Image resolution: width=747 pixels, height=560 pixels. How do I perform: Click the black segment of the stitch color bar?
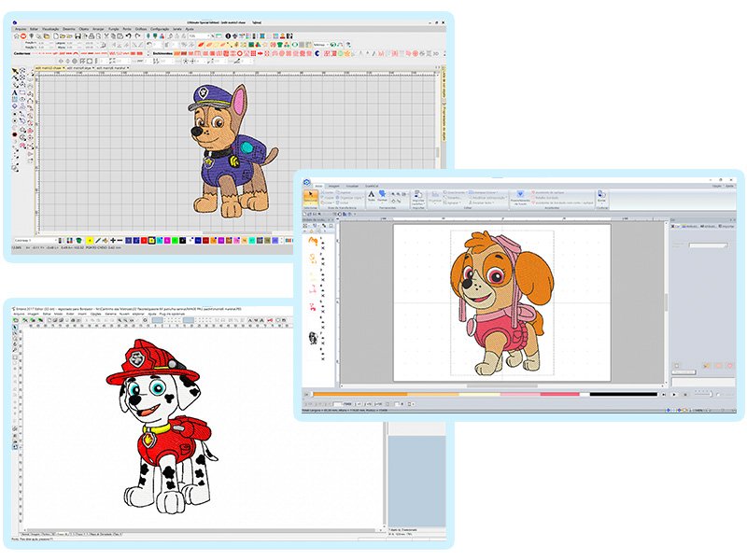coord(623,394)
